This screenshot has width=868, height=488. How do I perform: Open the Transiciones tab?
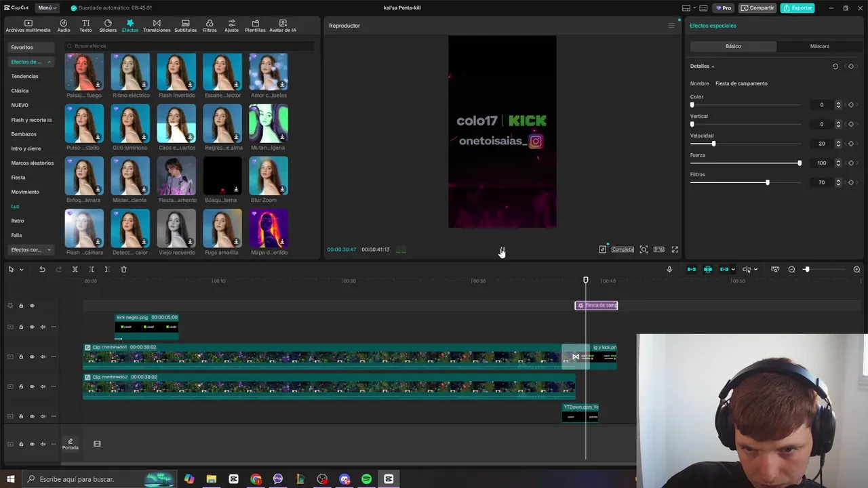coord(157,26)
